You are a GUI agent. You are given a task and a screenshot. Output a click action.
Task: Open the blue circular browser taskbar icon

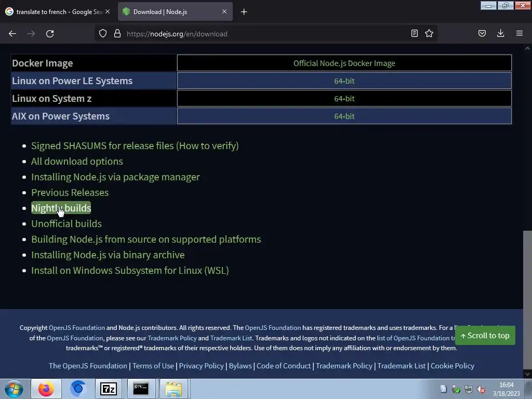[x=78, y=389]
